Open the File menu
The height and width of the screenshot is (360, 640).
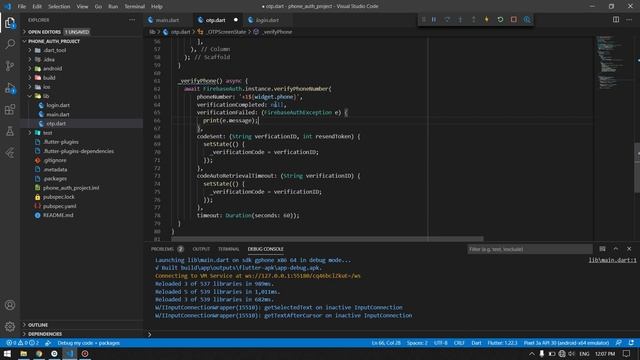pos(22,7)
